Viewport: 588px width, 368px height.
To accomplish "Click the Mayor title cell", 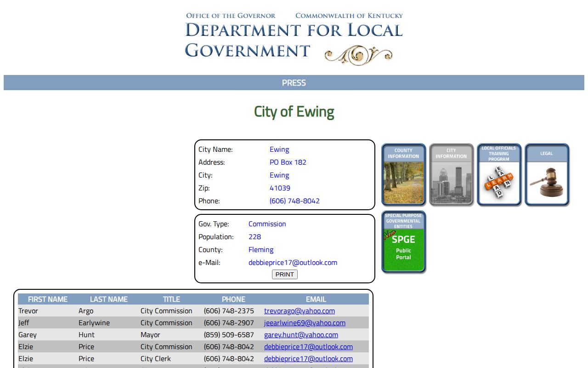I will pyautogui.click(x=150, y=335).
